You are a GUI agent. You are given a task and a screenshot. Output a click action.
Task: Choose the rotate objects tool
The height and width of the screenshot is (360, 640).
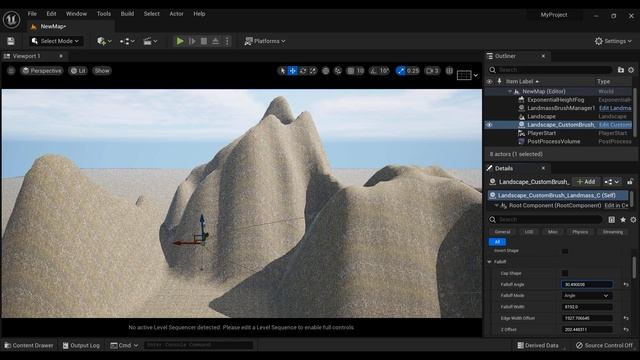tap(303, 71)
